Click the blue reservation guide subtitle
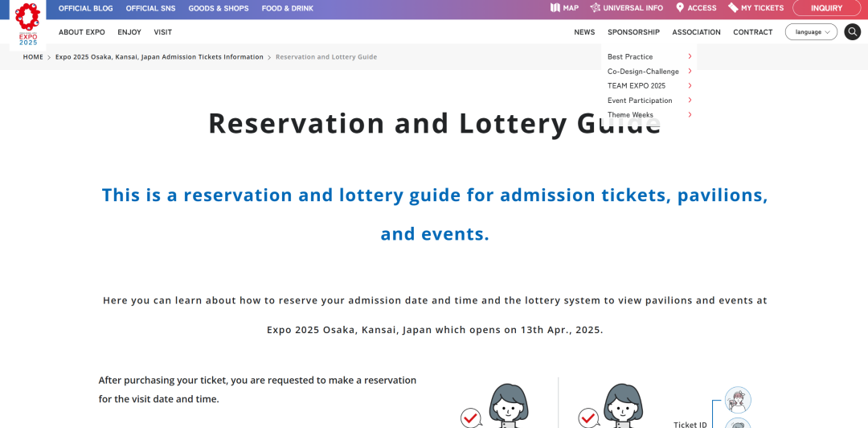 [435, 215]
